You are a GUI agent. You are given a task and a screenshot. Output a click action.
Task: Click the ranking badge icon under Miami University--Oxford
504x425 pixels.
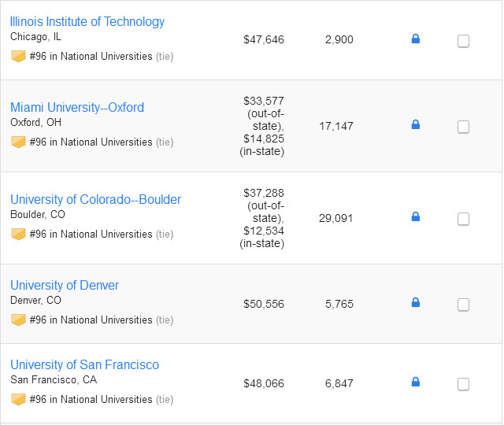pyautogui.click(x=18, y=142)
